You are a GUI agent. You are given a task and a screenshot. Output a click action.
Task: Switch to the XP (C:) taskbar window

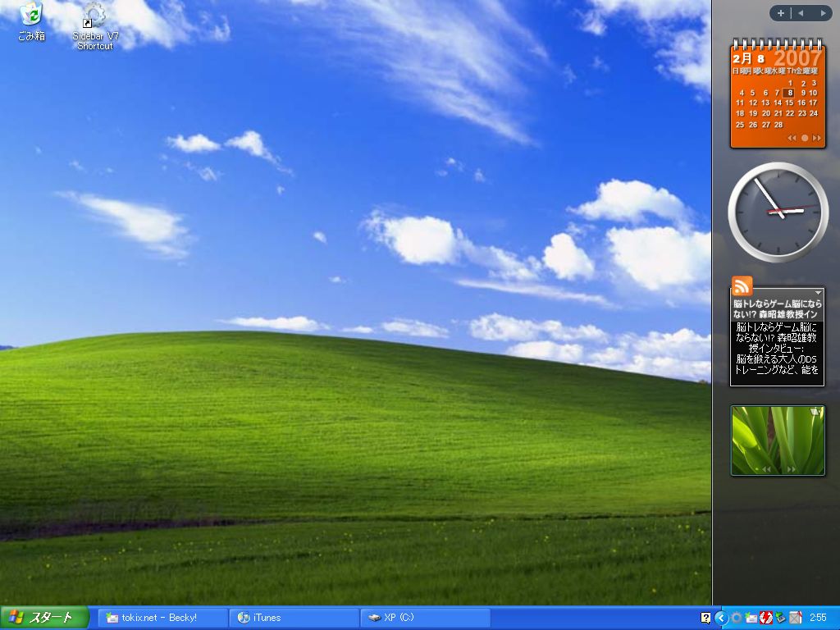(x=426, y=618)
